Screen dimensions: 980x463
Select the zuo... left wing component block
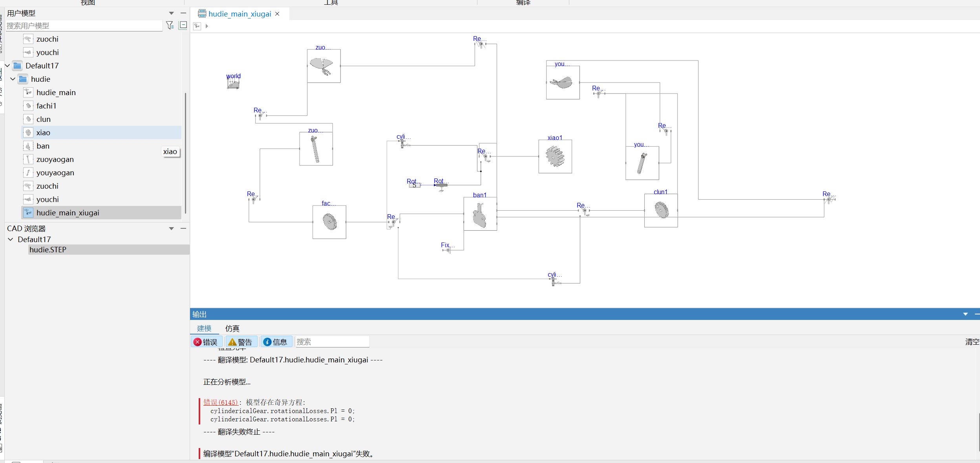point(324,66)
